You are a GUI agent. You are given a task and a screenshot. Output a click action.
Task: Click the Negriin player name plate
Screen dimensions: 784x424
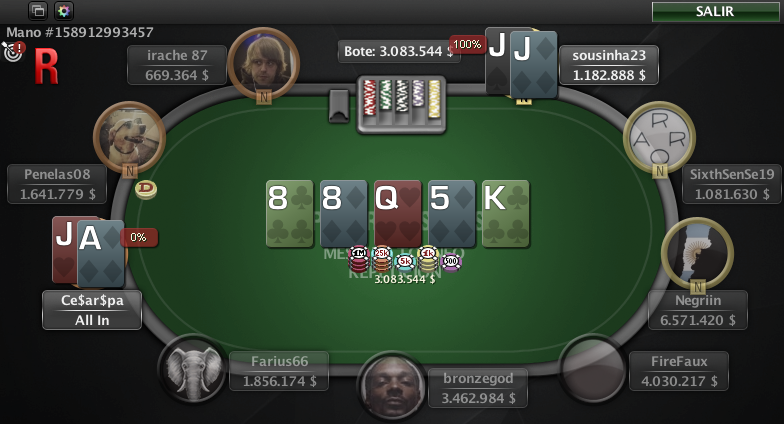pos(698,310)
